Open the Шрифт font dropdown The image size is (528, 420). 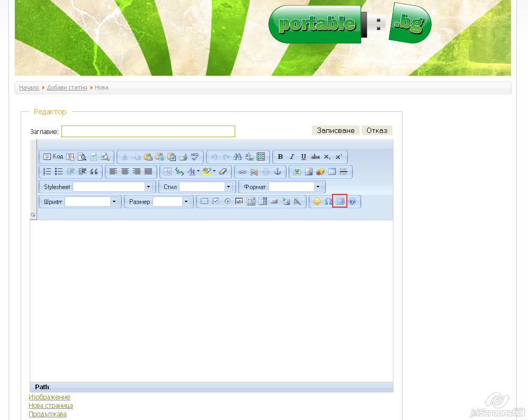pos(114,201)
